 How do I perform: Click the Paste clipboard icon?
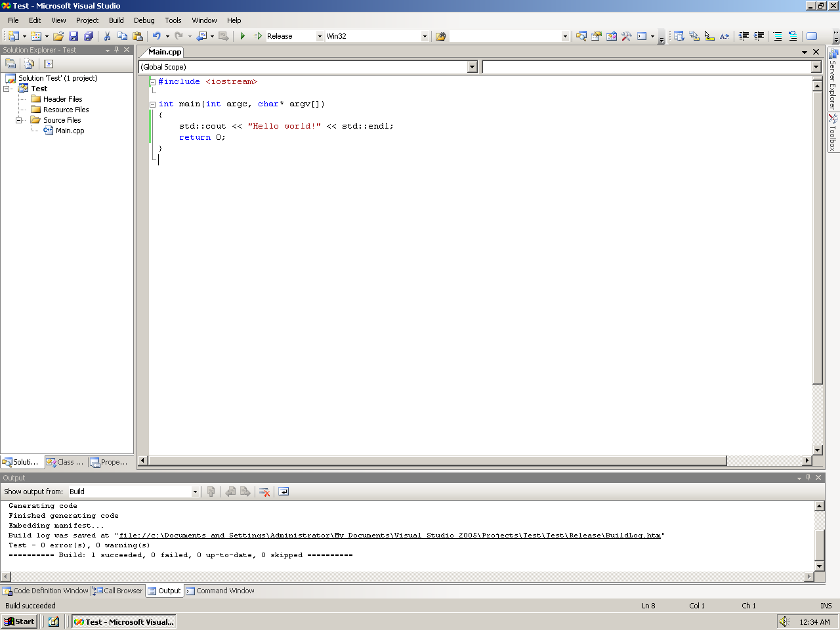click(138, 36)
